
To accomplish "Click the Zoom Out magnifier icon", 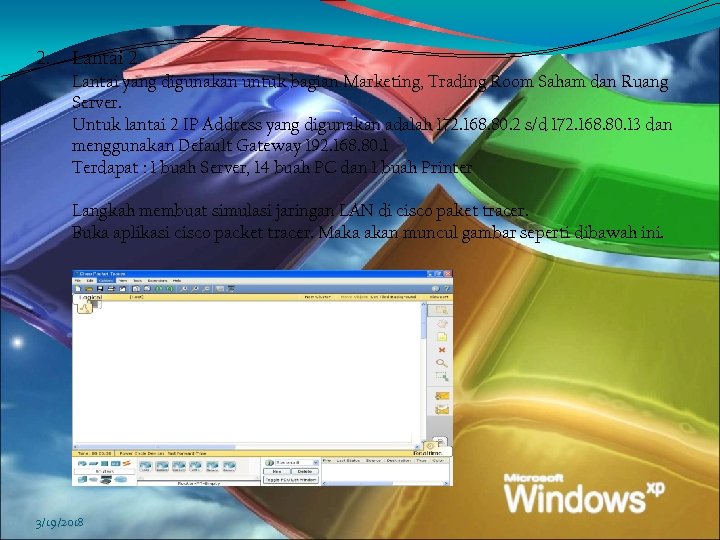I will tap(207, 289).
